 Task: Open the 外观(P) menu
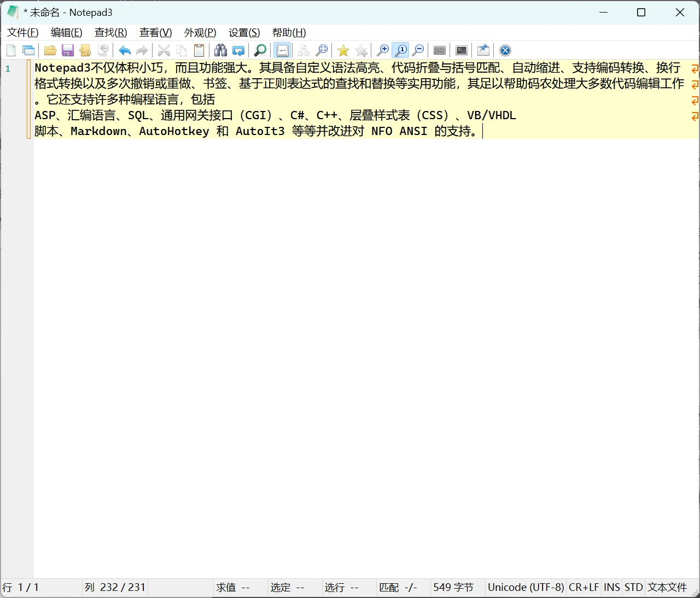click(200, 33)
